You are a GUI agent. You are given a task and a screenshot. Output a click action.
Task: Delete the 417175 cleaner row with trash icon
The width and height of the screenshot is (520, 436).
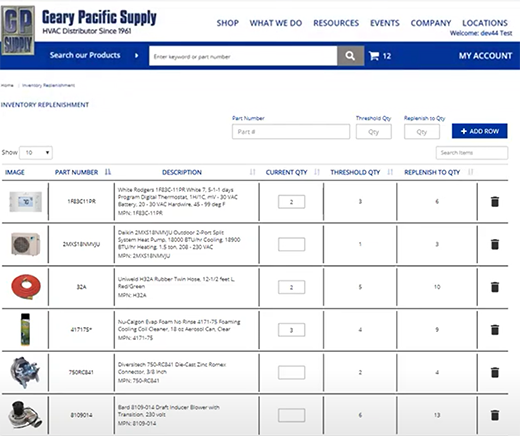[x=495, y=330]
